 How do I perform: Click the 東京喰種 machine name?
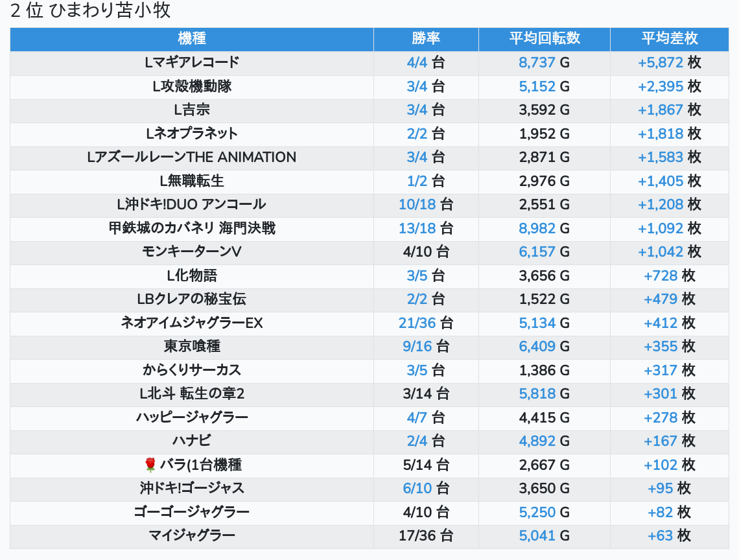(x=191, y=346)
